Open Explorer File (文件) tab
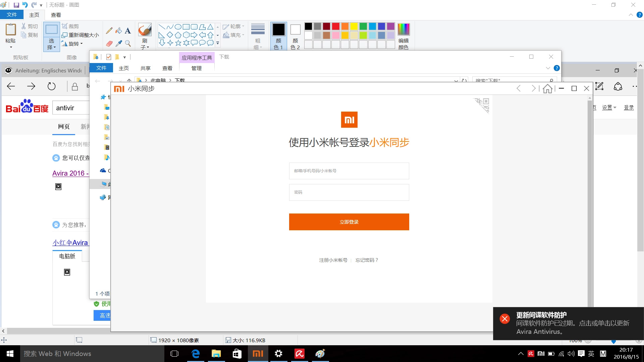 click(x=101, y=68)
